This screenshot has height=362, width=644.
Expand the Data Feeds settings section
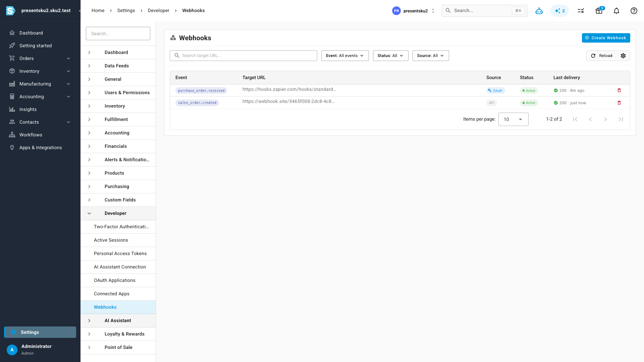click(x=118, y=66)
